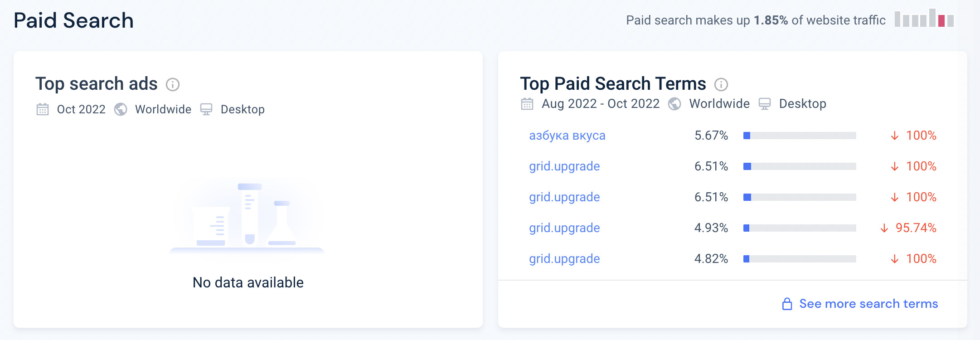Viewport: 980px width, 340px height.
Task: Click the desktop monitor icon in Top search ads
Action: (206, 109)
